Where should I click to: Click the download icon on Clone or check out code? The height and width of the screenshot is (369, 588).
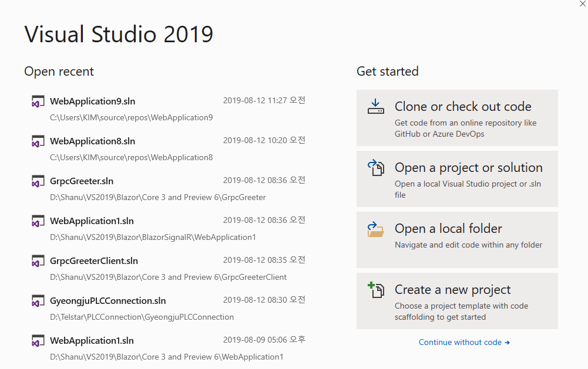(376, 106)
